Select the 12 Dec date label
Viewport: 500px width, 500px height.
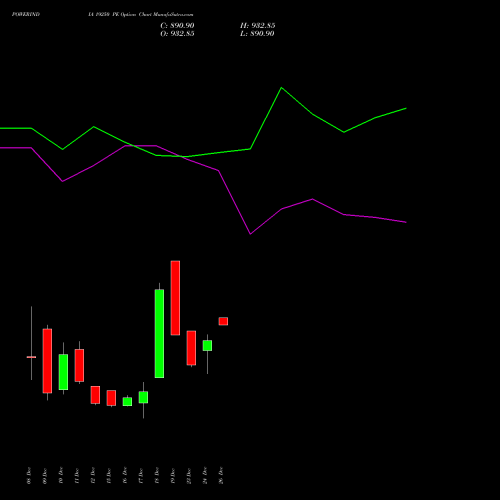[93, 476]
